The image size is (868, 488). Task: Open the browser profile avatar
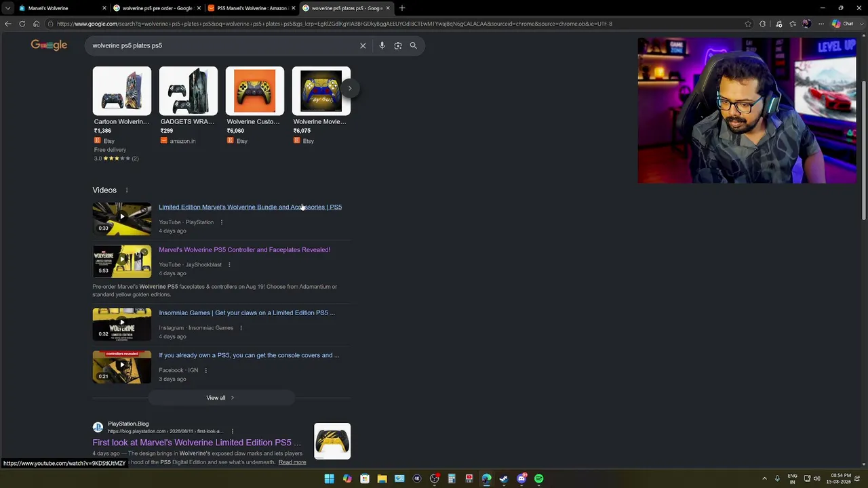pos(806,24)
